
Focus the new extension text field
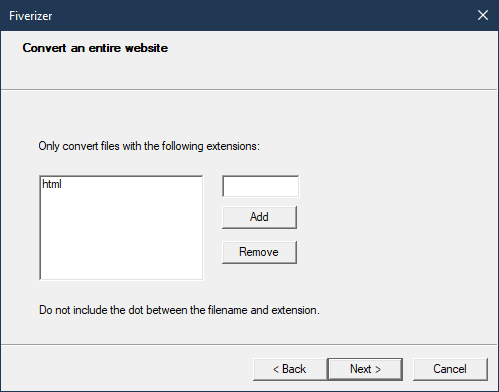tap(261, 186)
